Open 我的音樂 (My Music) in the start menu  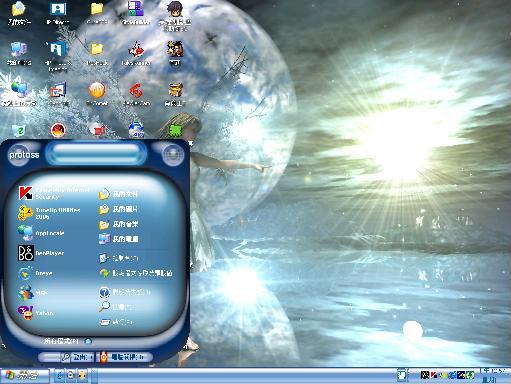tap(118, 224)
